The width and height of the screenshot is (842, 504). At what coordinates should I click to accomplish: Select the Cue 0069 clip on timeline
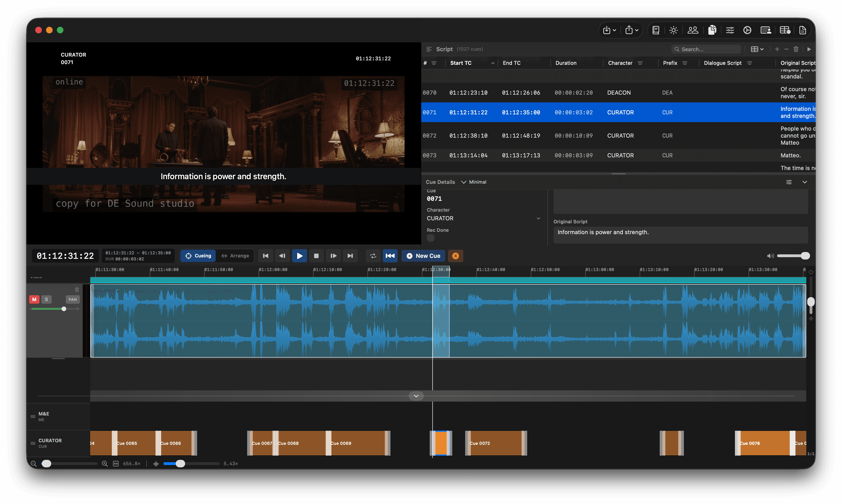point(358,443)
